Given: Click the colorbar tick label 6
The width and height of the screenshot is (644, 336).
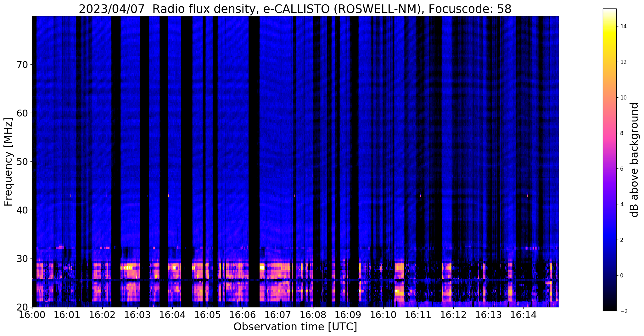Looking at the screenshot, I should 621,169.
